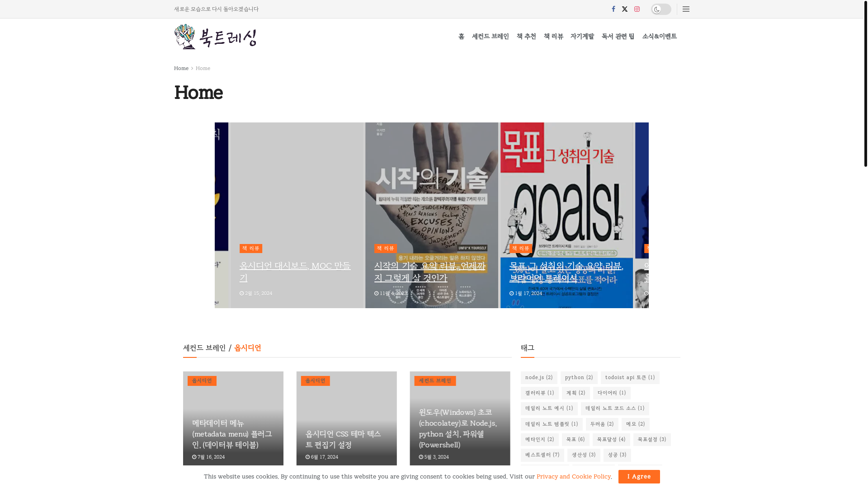Open post 옵시디언 CSS 테마 텍스트 편집기 설정

point(343,440)
